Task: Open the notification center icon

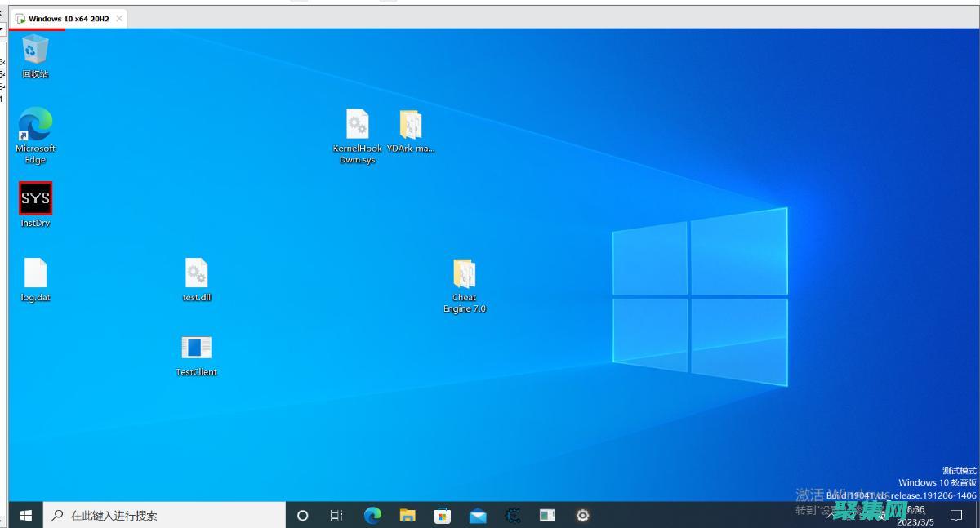Action: pyautogui.click(x=956, y=515)
